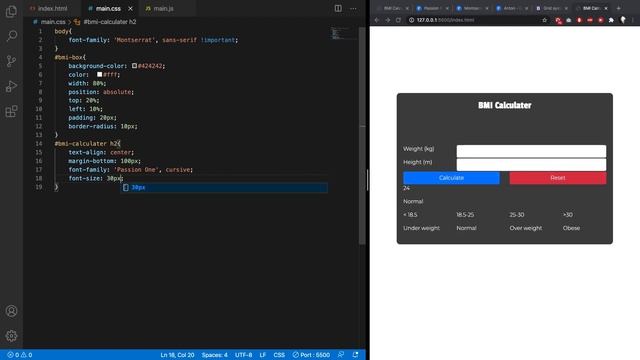Click the Under weight label
Image resolution: width=640 pixels, height=360 pixels.
tap(421, 228)
